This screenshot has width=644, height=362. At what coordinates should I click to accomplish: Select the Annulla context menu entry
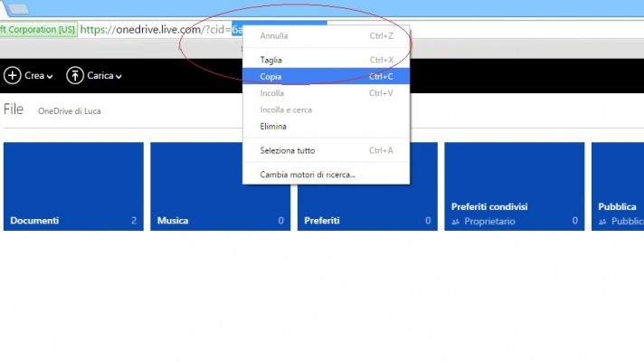(327, 36)
